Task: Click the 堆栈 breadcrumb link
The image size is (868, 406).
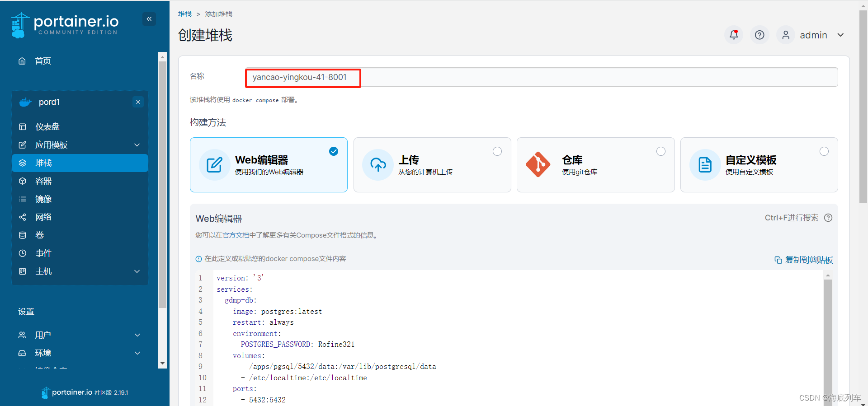Action: pos(185,14)
